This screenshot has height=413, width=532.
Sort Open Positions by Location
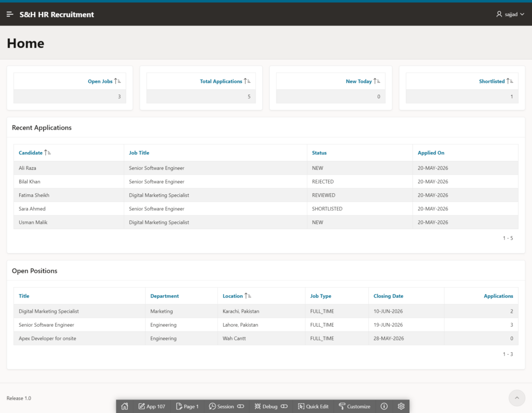tap(233, 296)
